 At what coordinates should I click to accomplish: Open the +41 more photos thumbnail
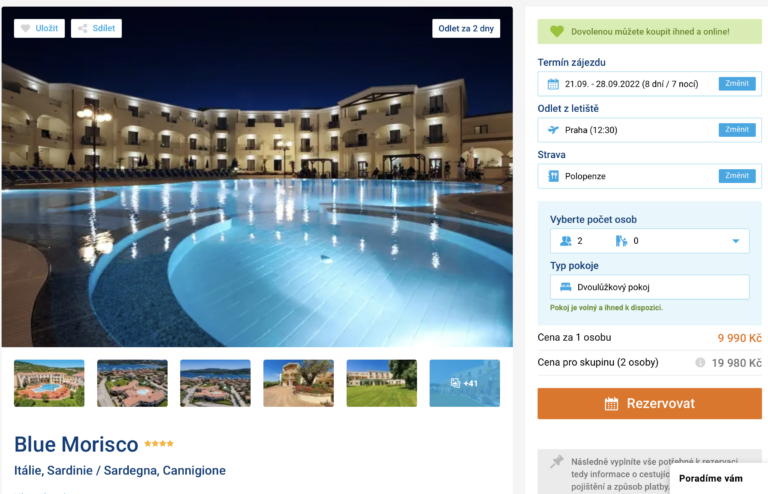pyautogui.click(x=465, y=383)
